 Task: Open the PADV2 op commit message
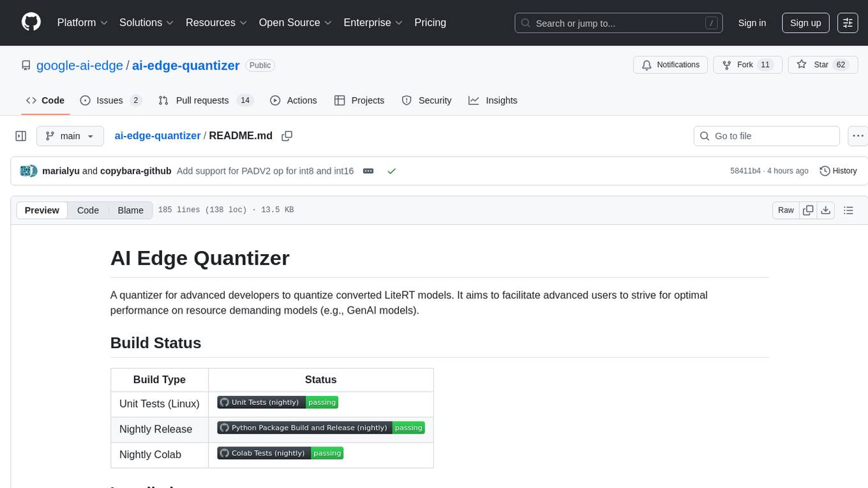pyautogui.click(x=265, y=171)
